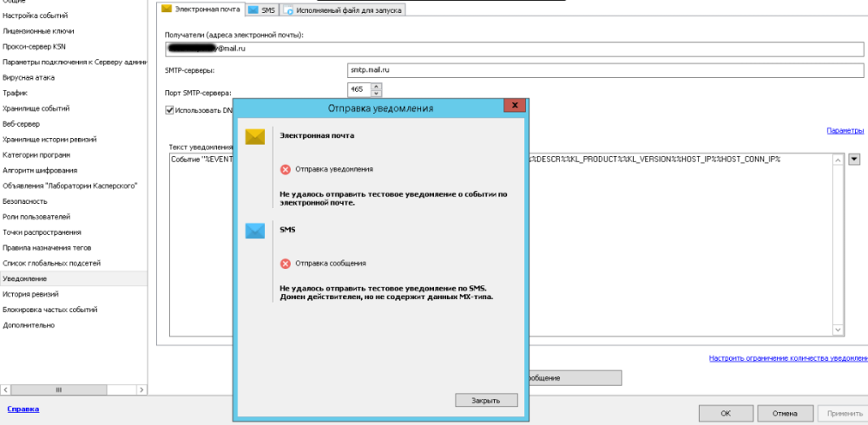Click the Применить button
868x425 pixels.
coord(841,413)
